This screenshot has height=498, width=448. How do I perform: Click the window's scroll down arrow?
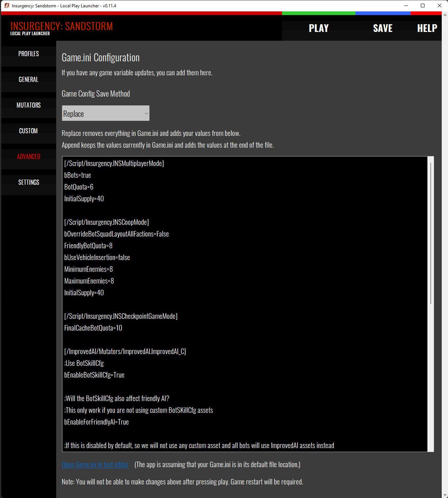pyautogui.click(x=445, y=495)
